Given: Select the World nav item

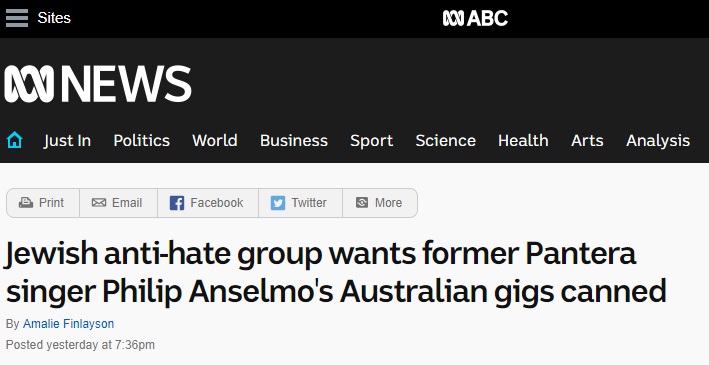Looking at the screenshot, I should pyautogui.click(x=215, y=141).
